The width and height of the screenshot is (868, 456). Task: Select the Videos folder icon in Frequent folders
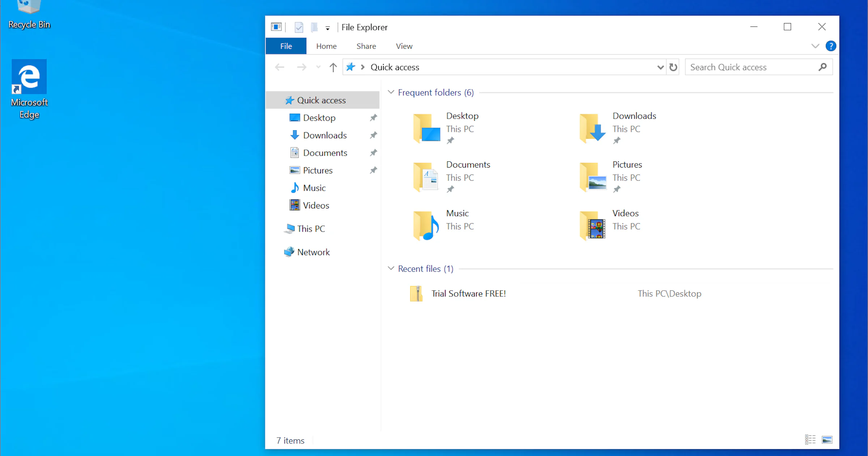click(x=593, y=225)
